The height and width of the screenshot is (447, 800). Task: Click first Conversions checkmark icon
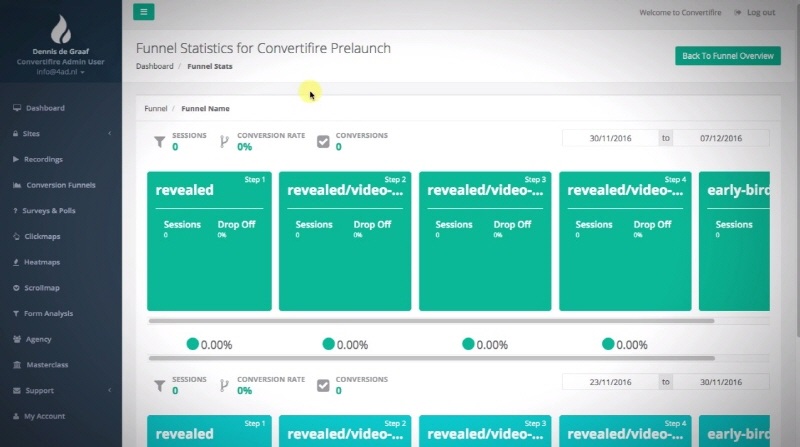(x=323, y=141)
